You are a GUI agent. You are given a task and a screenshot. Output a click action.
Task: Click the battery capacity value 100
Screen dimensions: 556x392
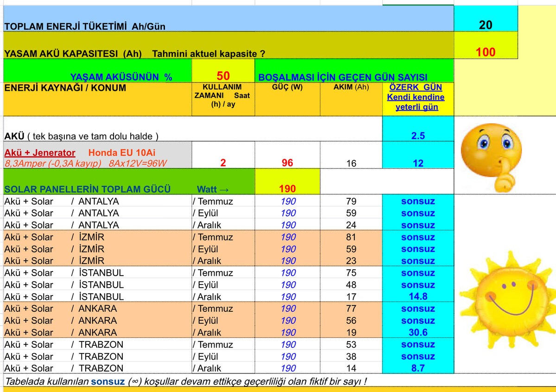485,52
